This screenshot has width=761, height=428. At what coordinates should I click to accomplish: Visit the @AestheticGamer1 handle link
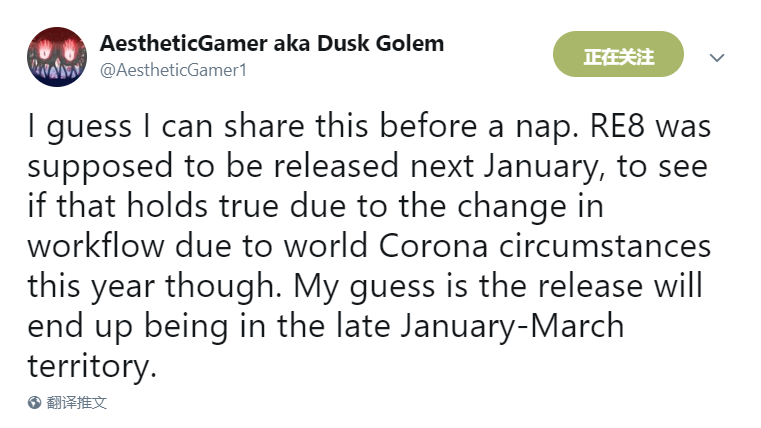tap(173, 70)
